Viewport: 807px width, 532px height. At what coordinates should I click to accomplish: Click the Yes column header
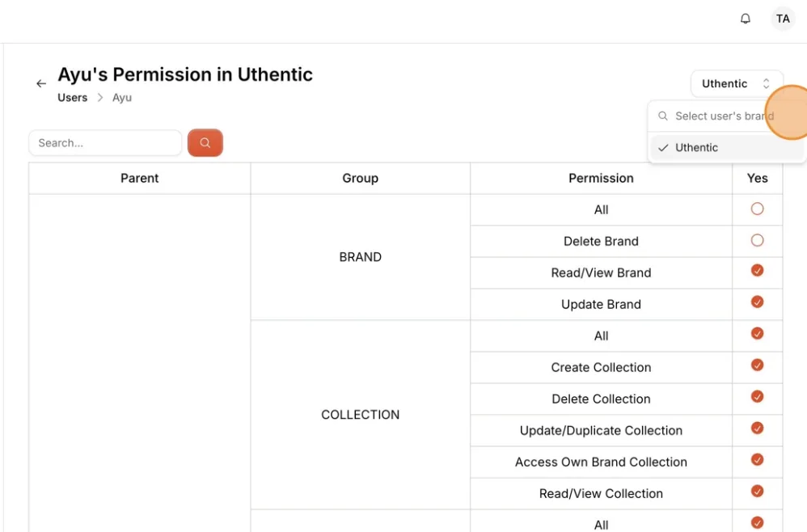click(x=757, y=178)
